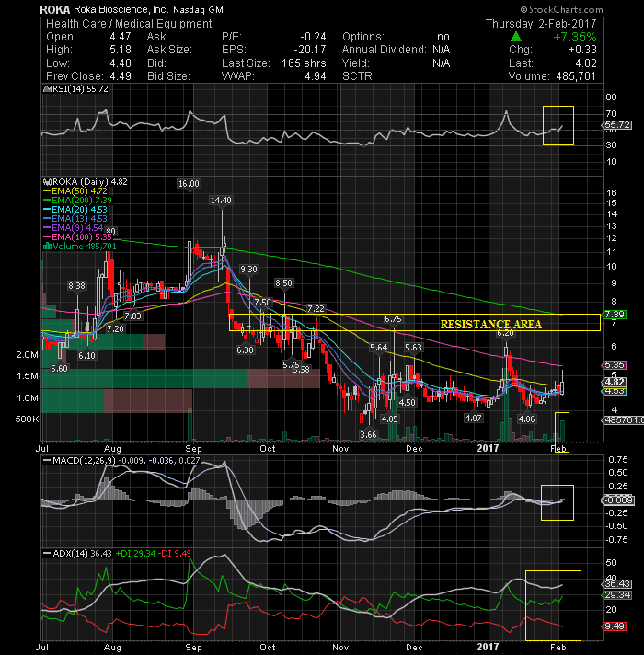Click the VWAP value 4.94
Image resolution: width=644 pixels, height=655 pixels.
point(316,76)
